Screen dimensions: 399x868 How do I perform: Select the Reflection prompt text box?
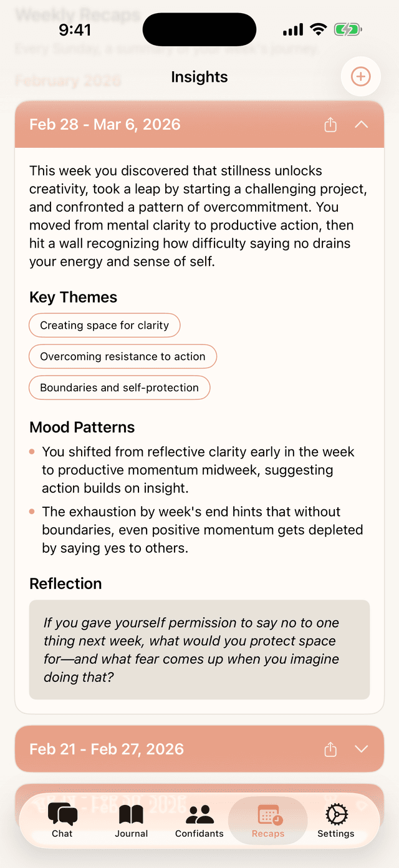click(x=199, y=649)
